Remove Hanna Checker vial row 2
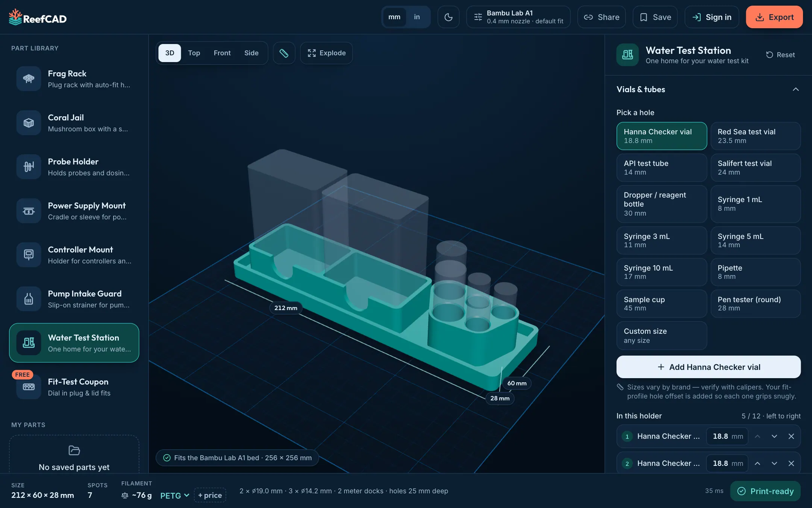Image resolution: width=812 pixels, height=508 pixels. 791,463
